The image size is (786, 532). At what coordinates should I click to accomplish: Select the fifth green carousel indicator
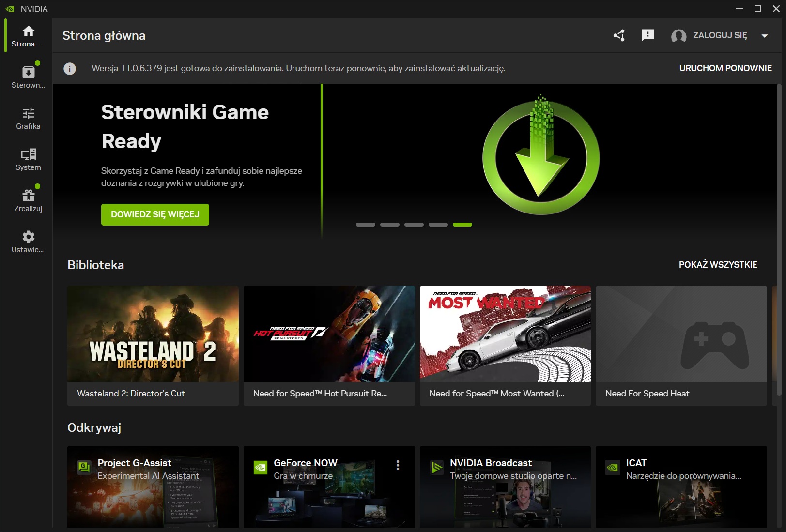[462, 225]
